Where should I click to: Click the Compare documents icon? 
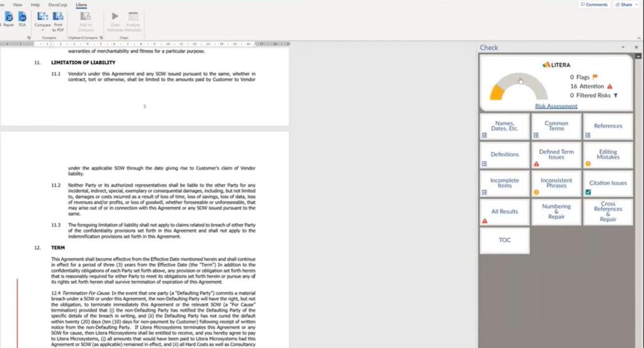coord(42,16)
